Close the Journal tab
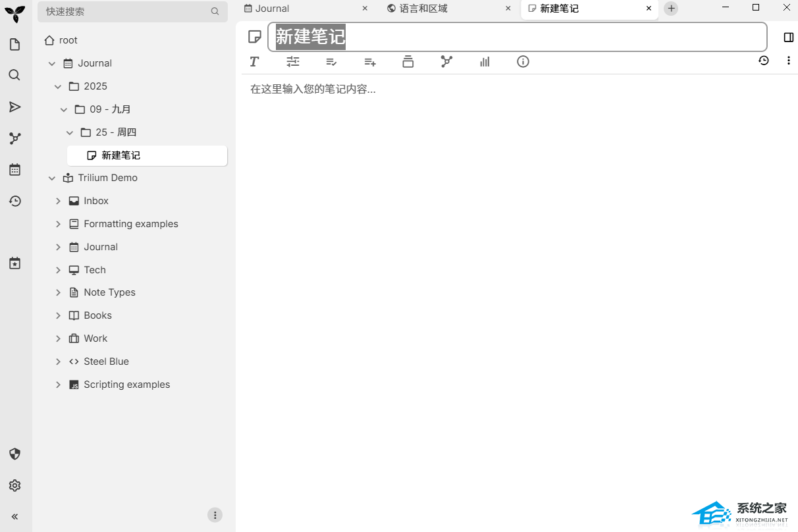This screenshot has height=532, width=798. 365,9
